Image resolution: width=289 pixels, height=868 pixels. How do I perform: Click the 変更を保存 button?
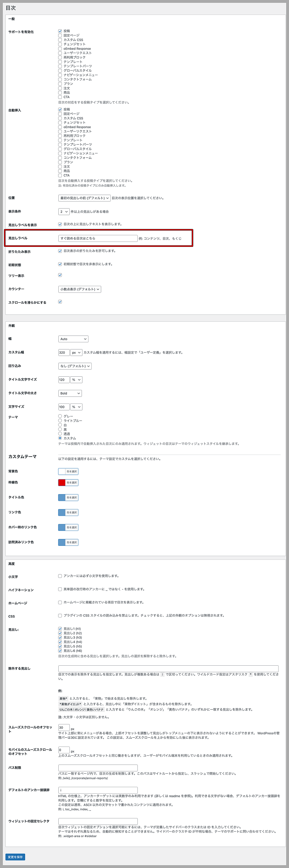(x=15, y=857)
